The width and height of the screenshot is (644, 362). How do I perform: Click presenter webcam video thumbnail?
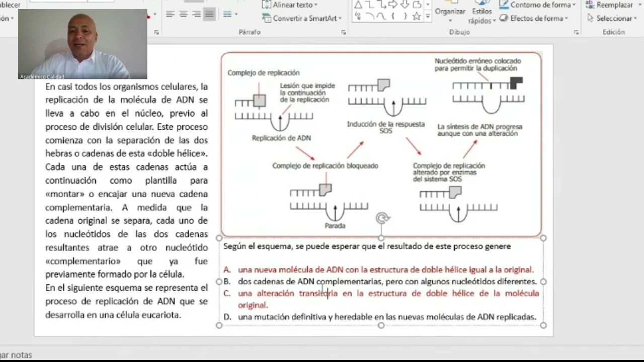[83, 44]
